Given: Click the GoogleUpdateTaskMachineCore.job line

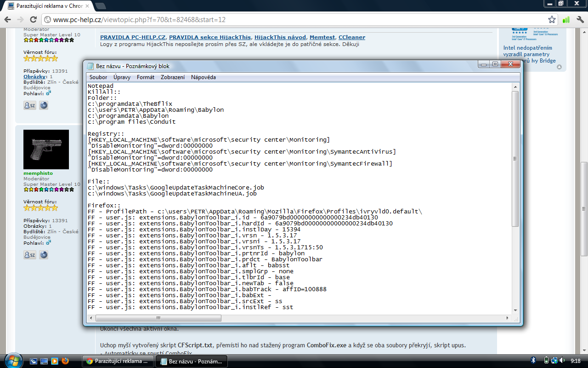Looking at the screenshot, I should coord(176,188).
